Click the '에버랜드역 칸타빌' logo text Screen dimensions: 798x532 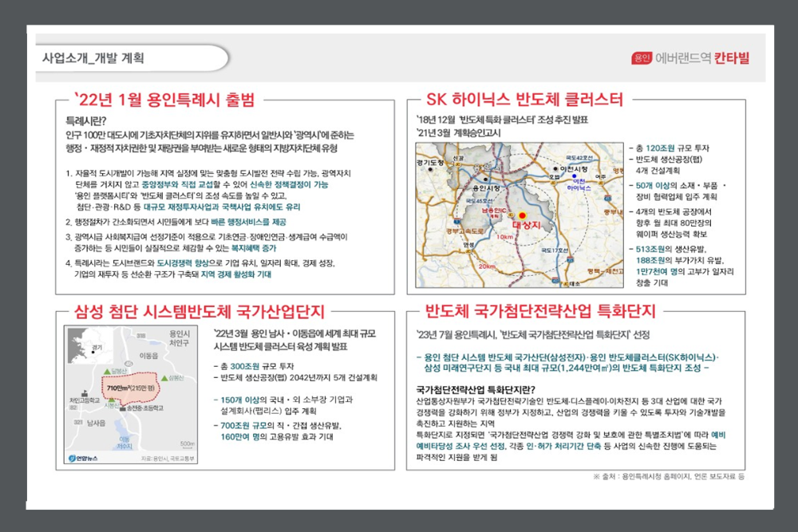click(702, 58)
